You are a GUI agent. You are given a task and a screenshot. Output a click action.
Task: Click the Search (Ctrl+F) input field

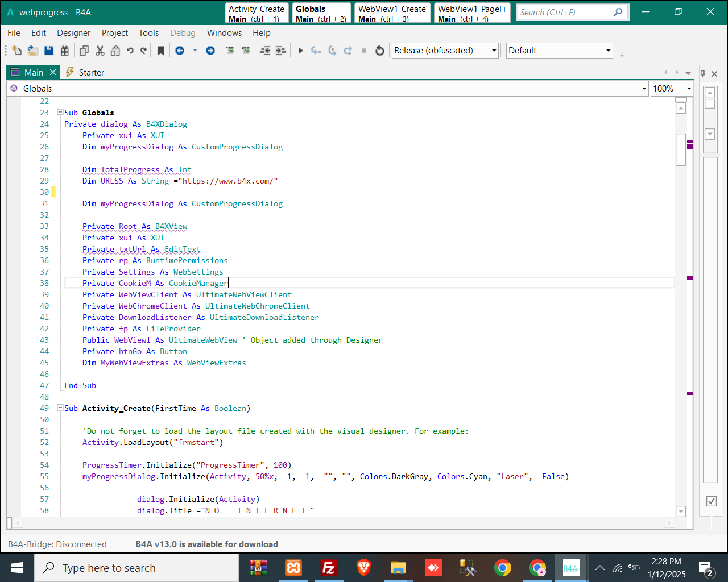(565, 12)
